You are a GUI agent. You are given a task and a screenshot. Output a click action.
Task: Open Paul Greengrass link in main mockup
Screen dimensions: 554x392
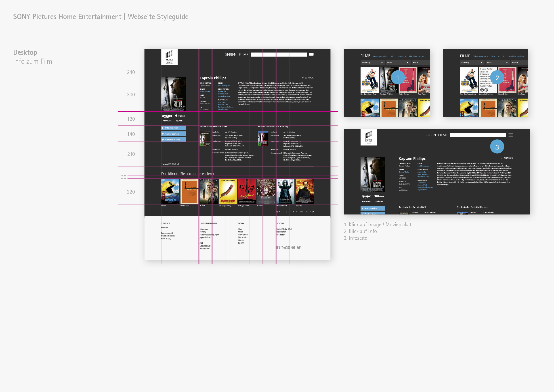(x=224, y=85)
